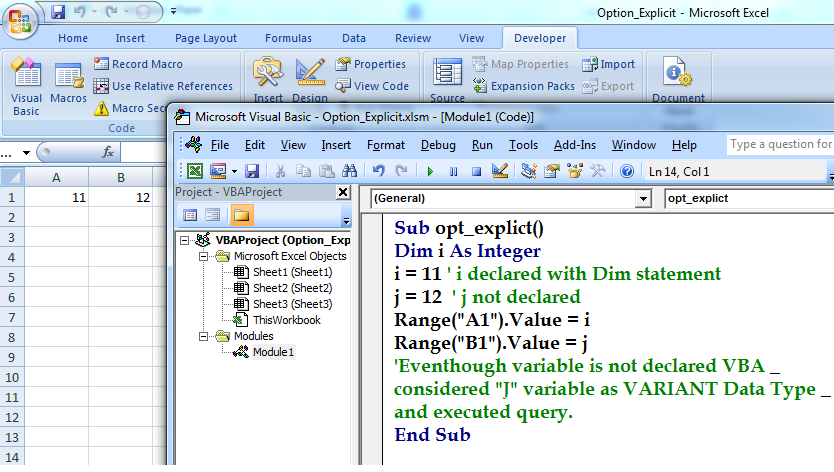This screenshot has height=472, width=834.
Task: Open Properties in Controls group
Action: point(371,64)
